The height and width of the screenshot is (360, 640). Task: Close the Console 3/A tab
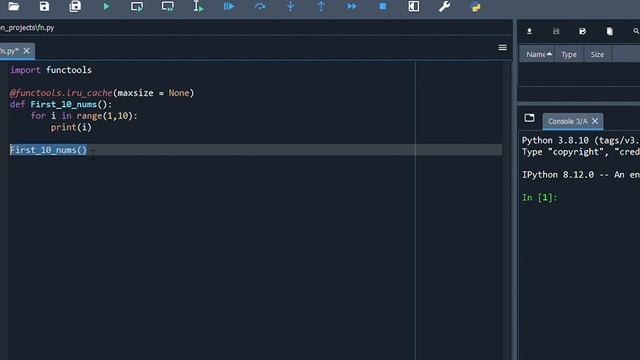(595, 121)
